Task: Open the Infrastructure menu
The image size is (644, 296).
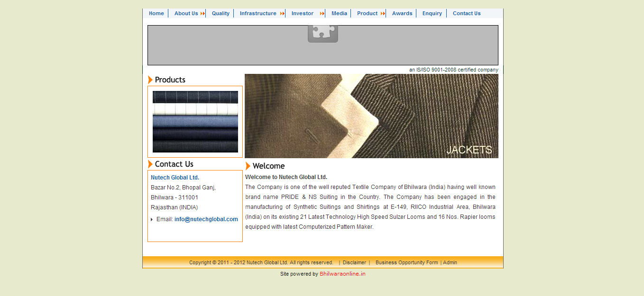Action: 258,13
